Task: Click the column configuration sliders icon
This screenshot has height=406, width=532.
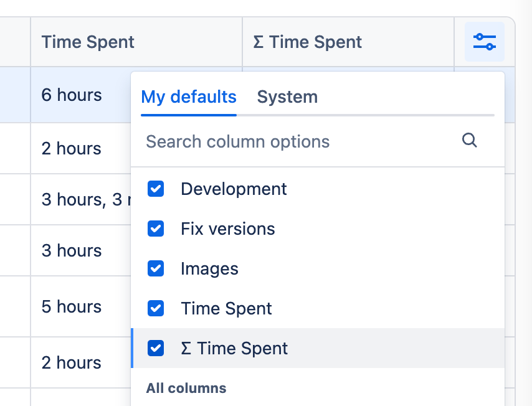Action: coord(484,42)
